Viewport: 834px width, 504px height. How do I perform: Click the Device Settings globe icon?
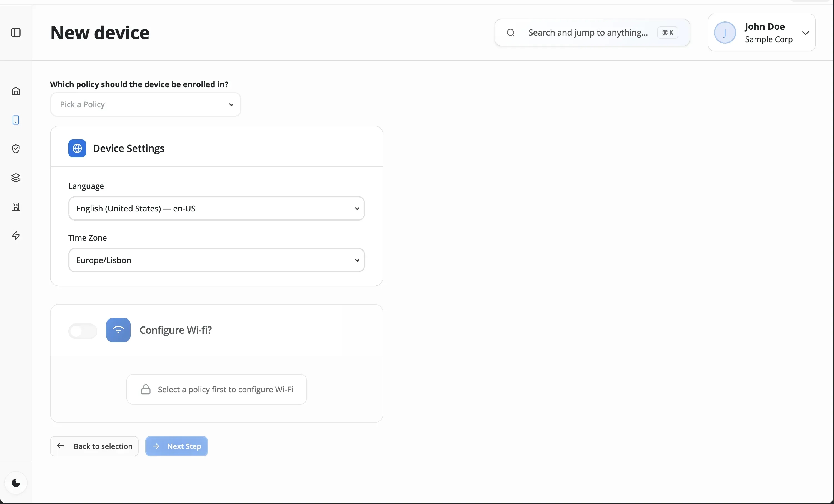coord(77,148)
